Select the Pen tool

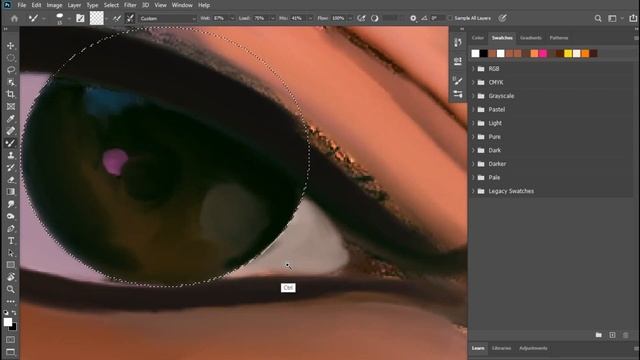click(x=11, y=229)
